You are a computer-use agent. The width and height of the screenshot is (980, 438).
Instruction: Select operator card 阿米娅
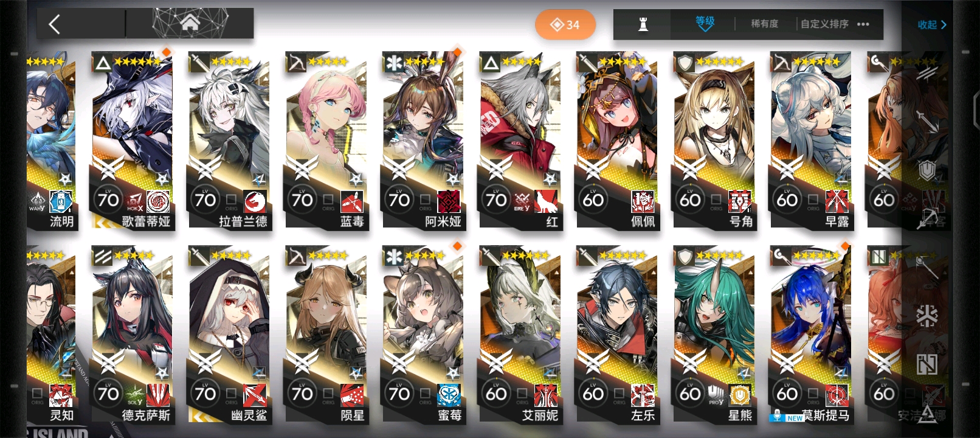423,140
